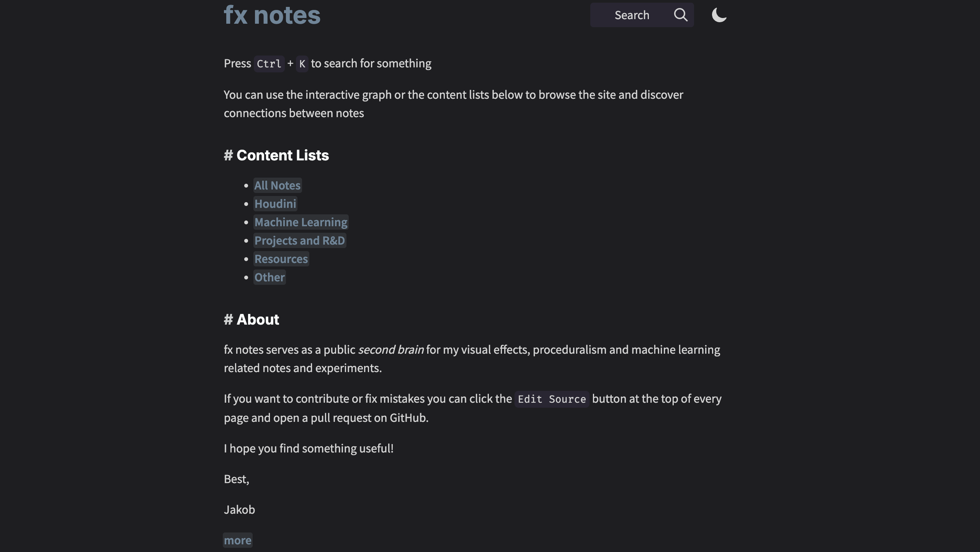Open the Projects and R&D link
Screen dimensions: 980x552
tap(300, 241)
